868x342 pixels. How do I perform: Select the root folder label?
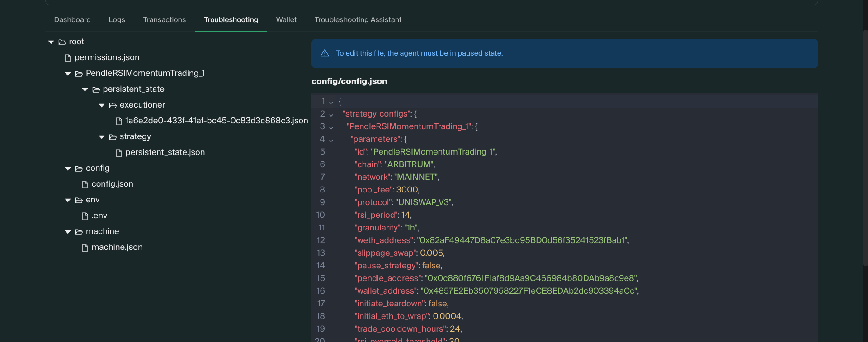tap(76, 42)
